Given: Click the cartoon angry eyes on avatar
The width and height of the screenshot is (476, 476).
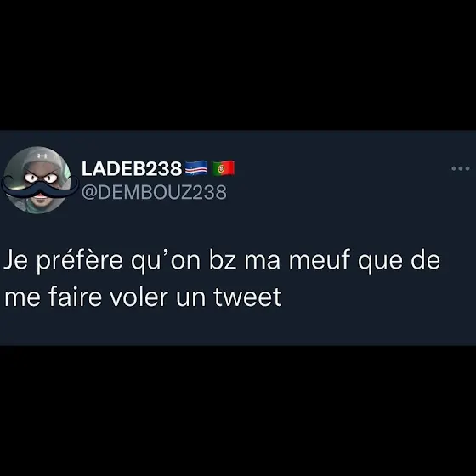Looking at the screenshot, I should (41, 178).
